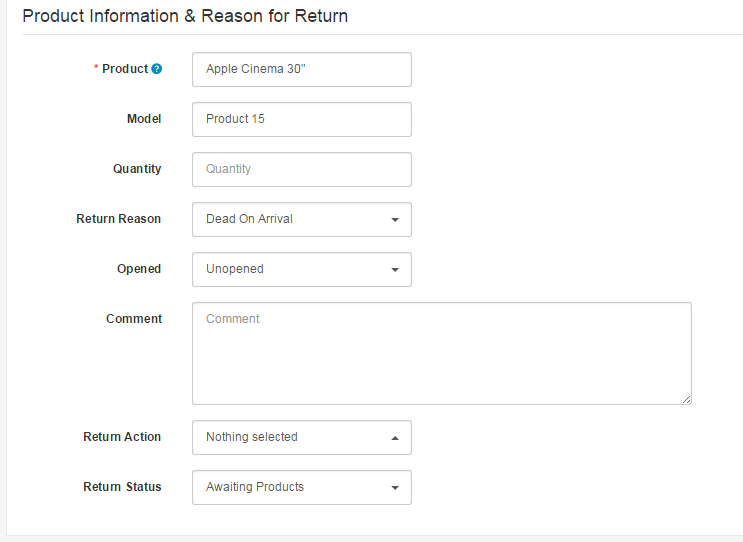Focus the Product field containing Apple Cinema 30"

pos(302,70)
